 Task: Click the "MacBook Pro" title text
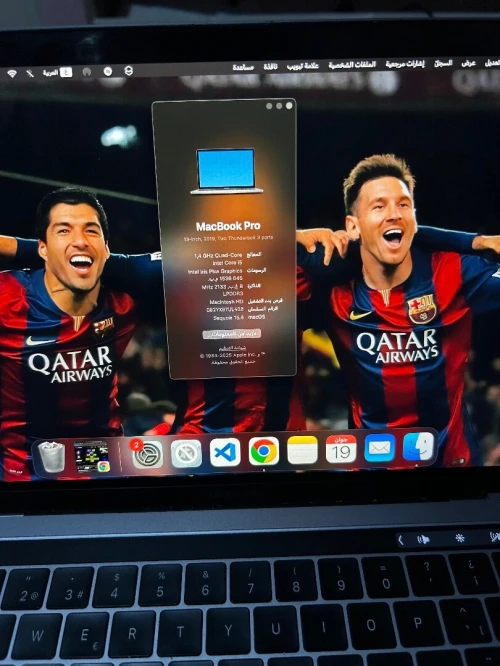tap(228, 226)
